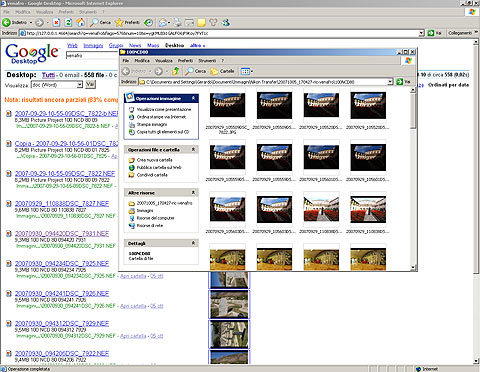Click the Web link in Google Desktop
480x372 pixels.
coord(72,45)
